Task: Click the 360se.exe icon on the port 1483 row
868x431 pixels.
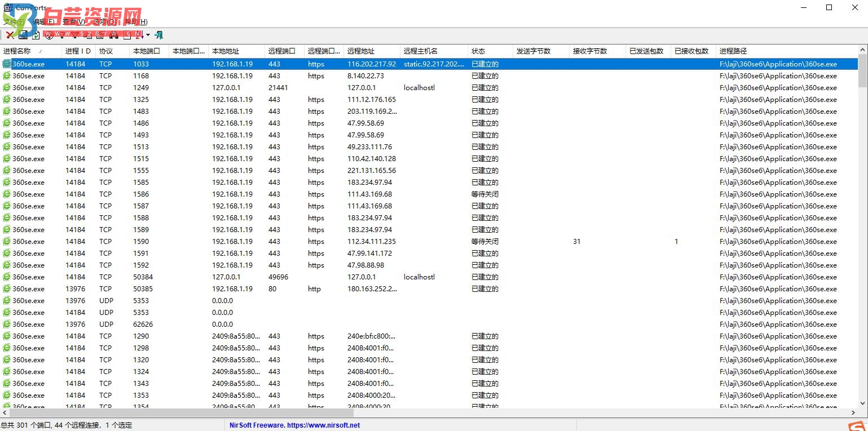Action: point(7,111)
